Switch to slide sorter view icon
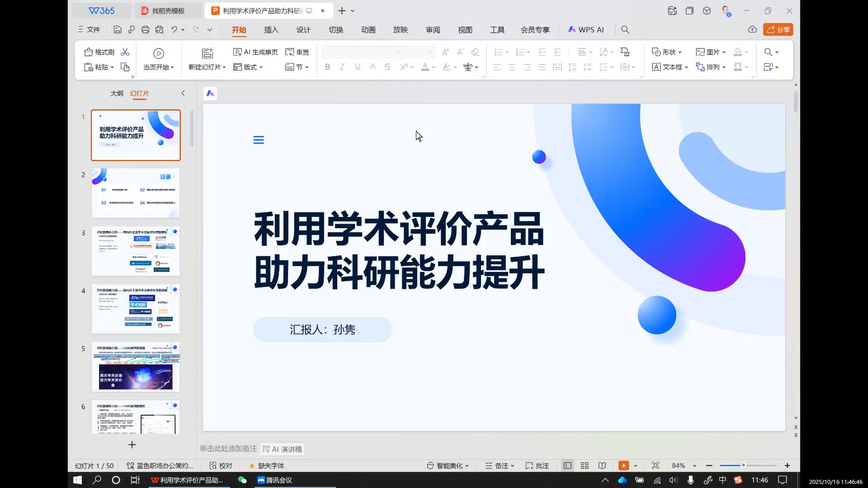This screenshot has height=488, width=868. tap(585, 466)
